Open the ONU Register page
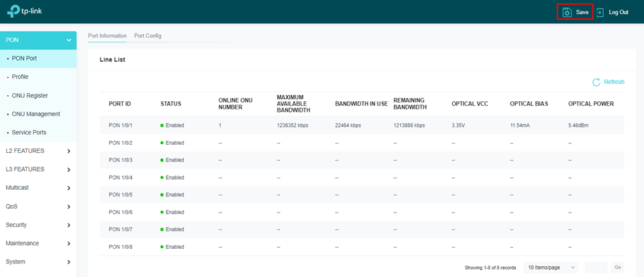Image resolution: width=644 pixels, height=277 pixels. click(30, 95)
